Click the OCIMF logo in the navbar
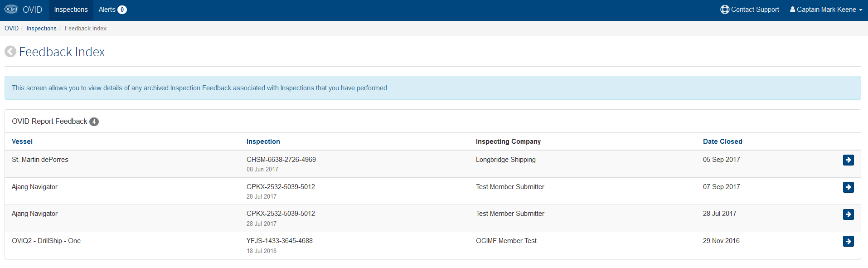 coord(11,9)
